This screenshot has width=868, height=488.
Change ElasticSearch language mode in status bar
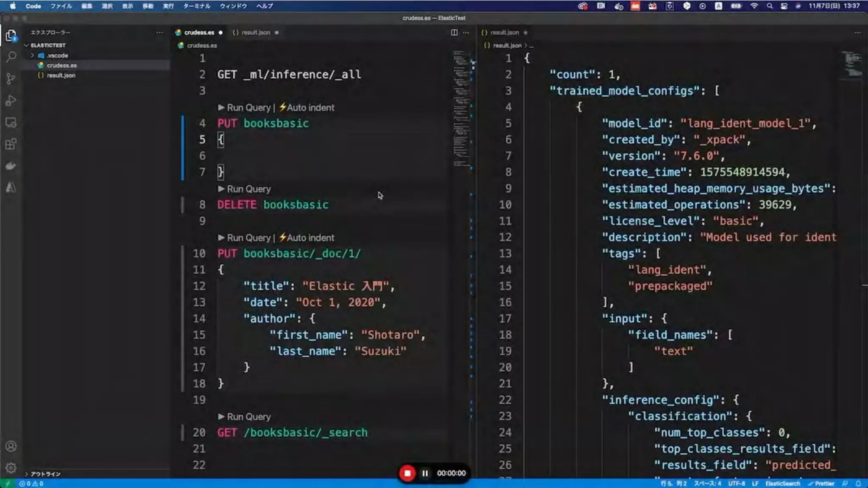tap(782, 483)
